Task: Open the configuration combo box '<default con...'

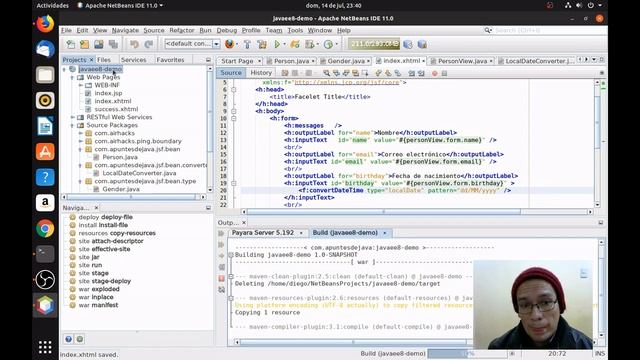Action: (x=192, y=44)
